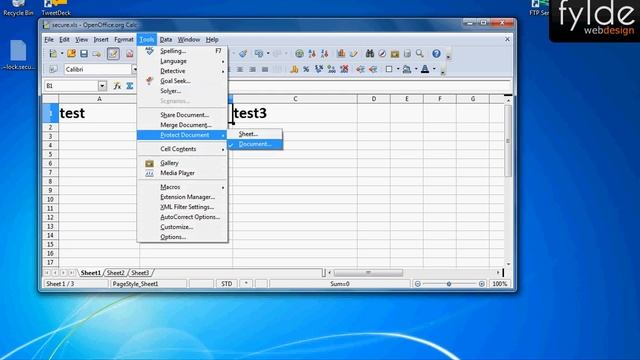Screen dimensions: 640x360
Task: Click the zoom in plus button
Action: pos(482,284)
